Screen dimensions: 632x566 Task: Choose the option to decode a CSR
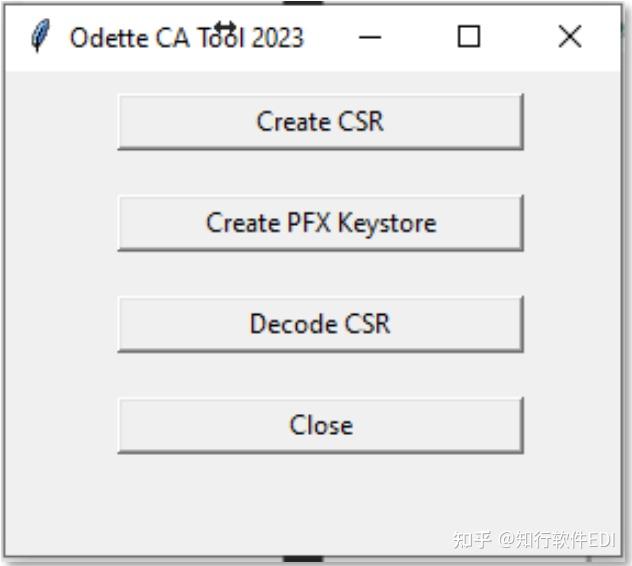[x=320, y=324]
